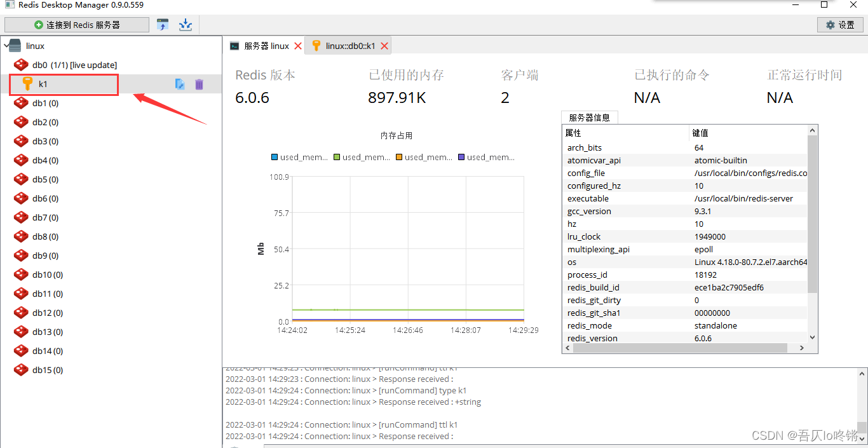This screenshot has height=448, width=868.
Task: Close the linux::db0::k1 tab
Action: (384, 46)
